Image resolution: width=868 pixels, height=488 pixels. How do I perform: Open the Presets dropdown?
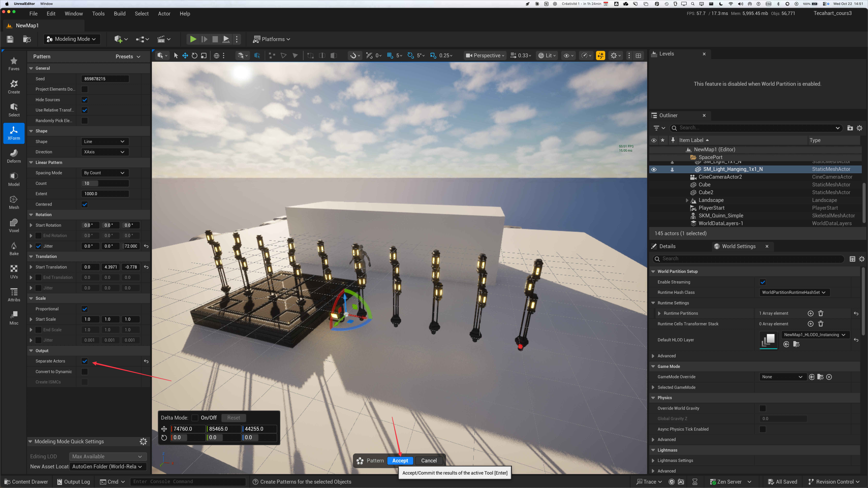(x=128, y=57)
